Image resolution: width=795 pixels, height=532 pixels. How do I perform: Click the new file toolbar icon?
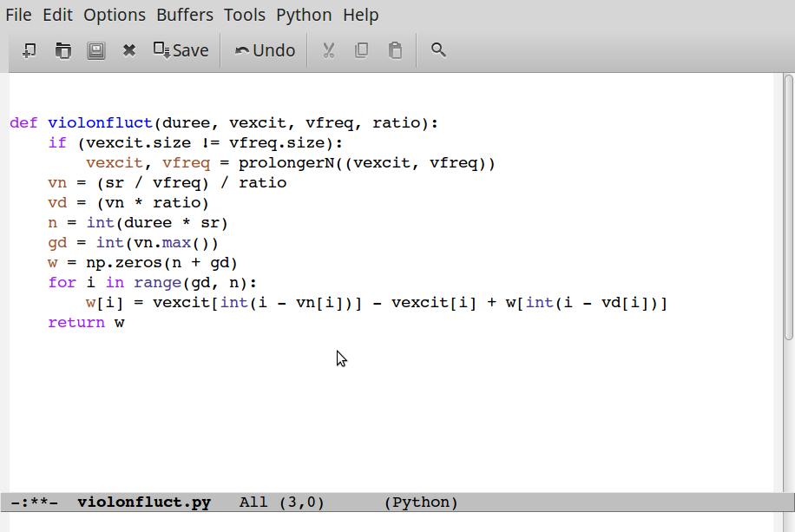[29, 50]
